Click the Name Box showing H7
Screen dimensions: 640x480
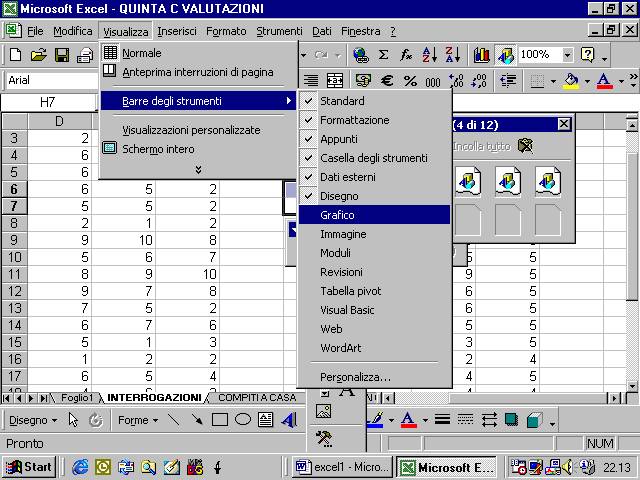coord(48,102)
